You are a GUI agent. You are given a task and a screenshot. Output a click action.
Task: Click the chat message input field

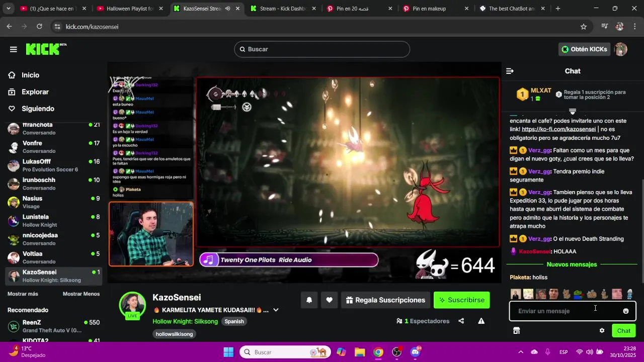[x=566, y=311]
